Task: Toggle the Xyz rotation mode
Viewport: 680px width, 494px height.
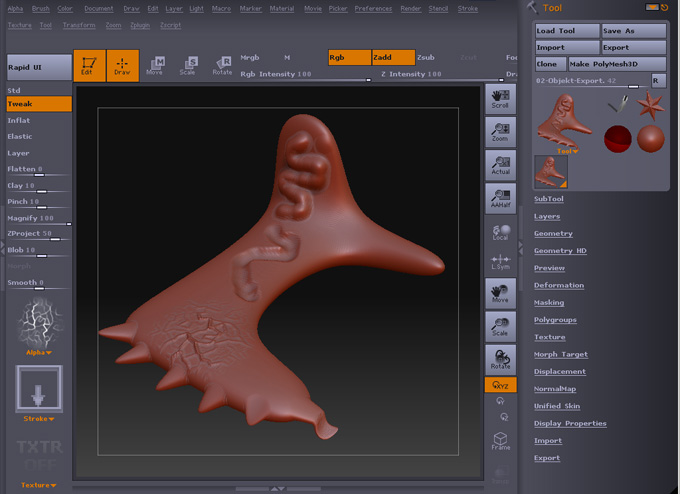Action: click(500, 385)
